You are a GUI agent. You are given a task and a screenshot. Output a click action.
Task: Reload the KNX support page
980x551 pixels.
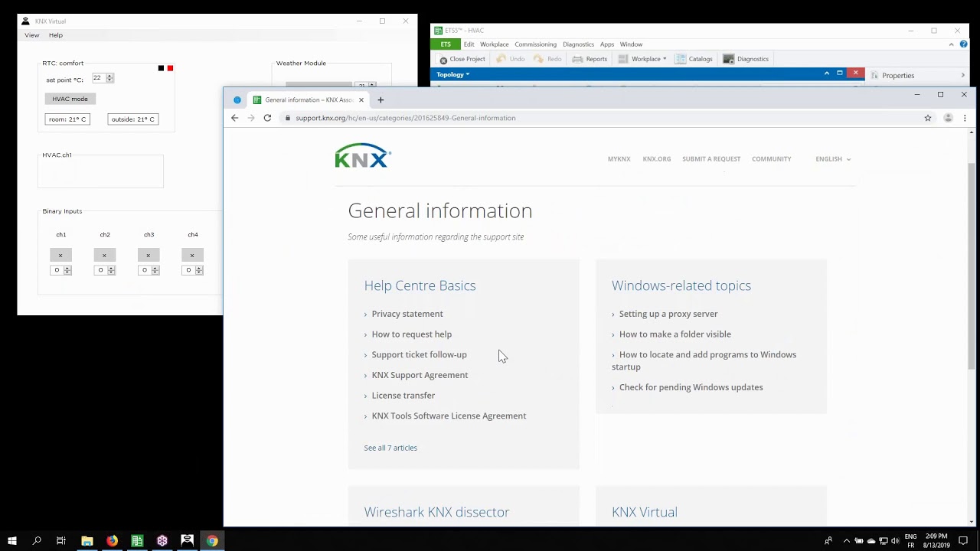click(x=267, y=118)
